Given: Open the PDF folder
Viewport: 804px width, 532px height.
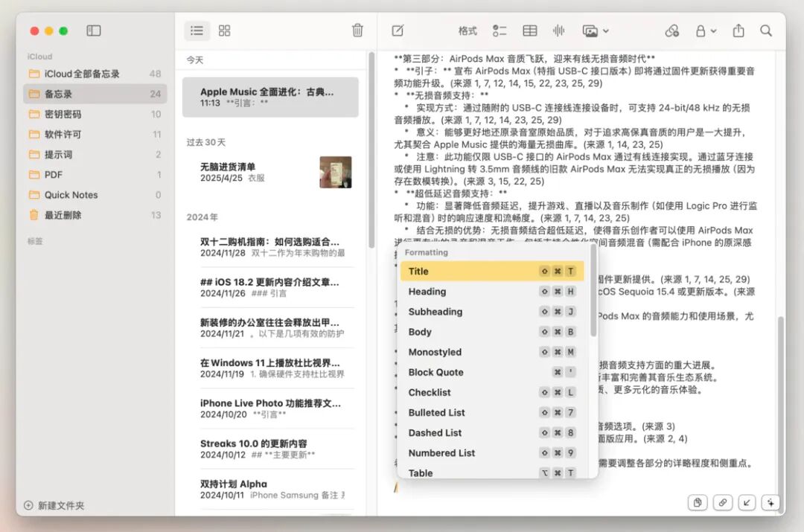Looking at the screenshot, I should pyautogui.click(x=95, y=175).
